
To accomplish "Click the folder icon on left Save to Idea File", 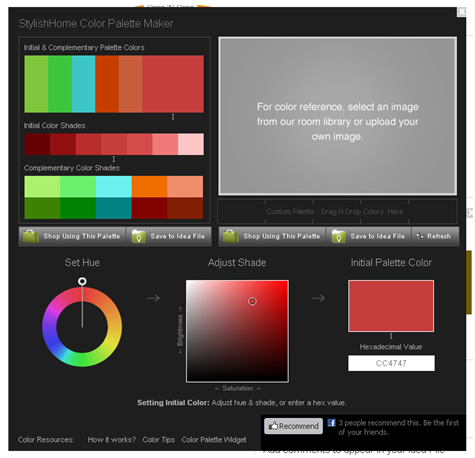I will [x=139, y=236].
